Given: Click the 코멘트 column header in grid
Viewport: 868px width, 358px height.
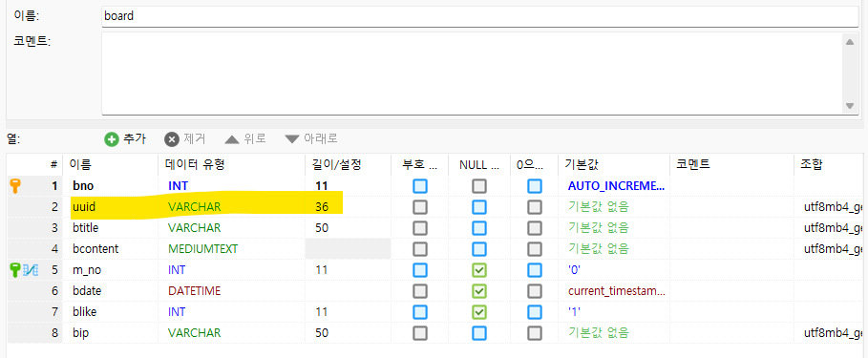Looking at the screenshot, I should click(731, 164).
